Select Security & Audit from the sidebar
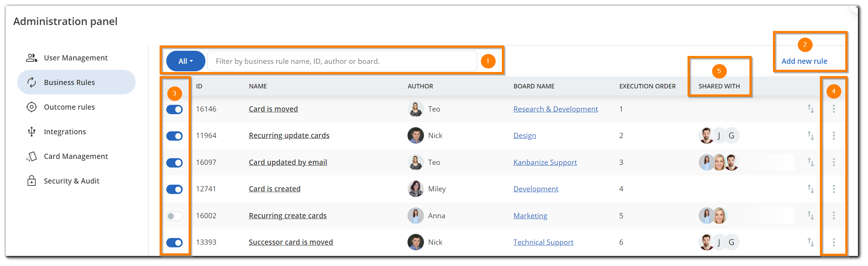Screen dimensions: 868x266 click(71, 181)
